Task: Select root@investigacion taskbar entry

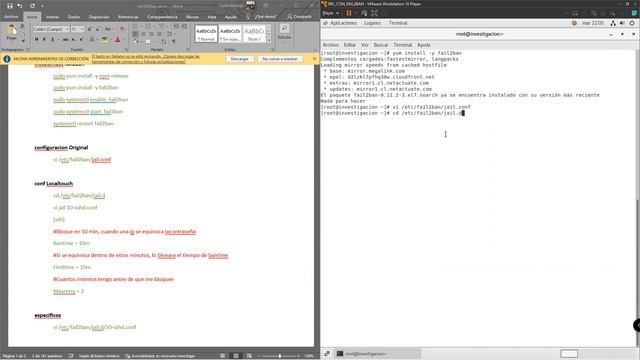Action: pos(377,353)
